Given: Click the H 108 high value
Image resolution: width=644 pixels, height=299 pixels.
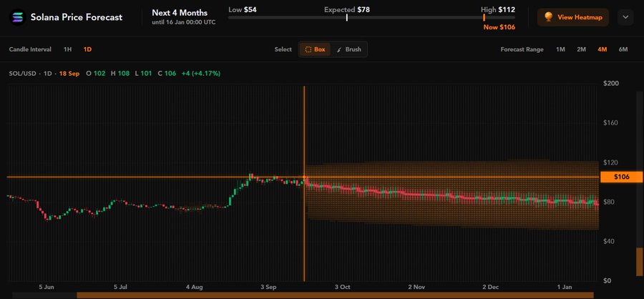Looking at the screenshot, I should click(120, 74).
